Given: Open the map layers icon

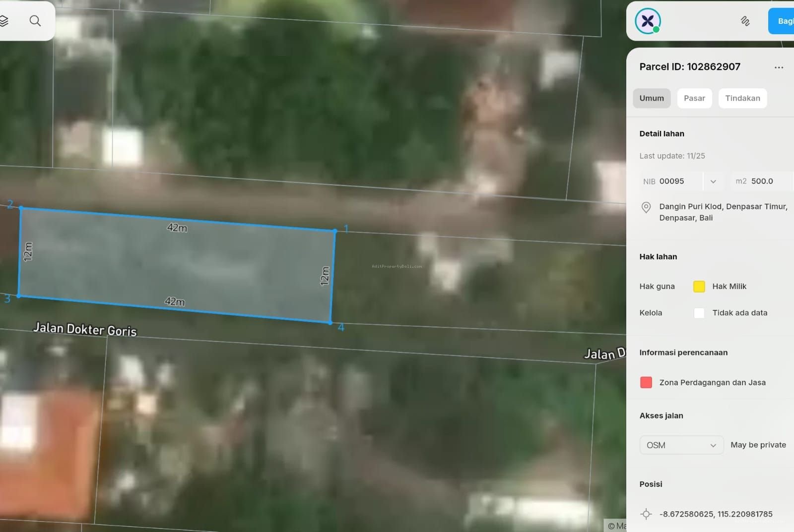Looking at the screenshot, I should pyautogui.click(x=4, y=21).
